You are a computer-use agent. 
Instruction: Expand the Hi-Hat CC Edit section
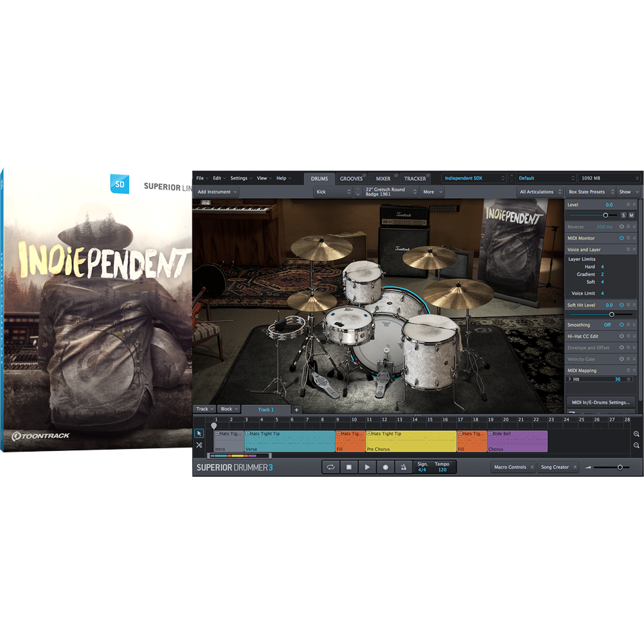click(635, 336)
